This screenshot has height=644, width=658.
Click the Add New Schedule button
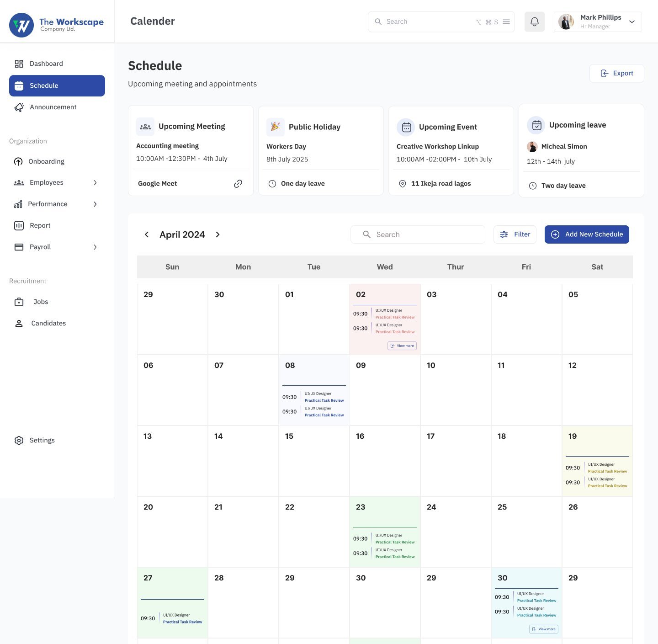pos(587,234)
